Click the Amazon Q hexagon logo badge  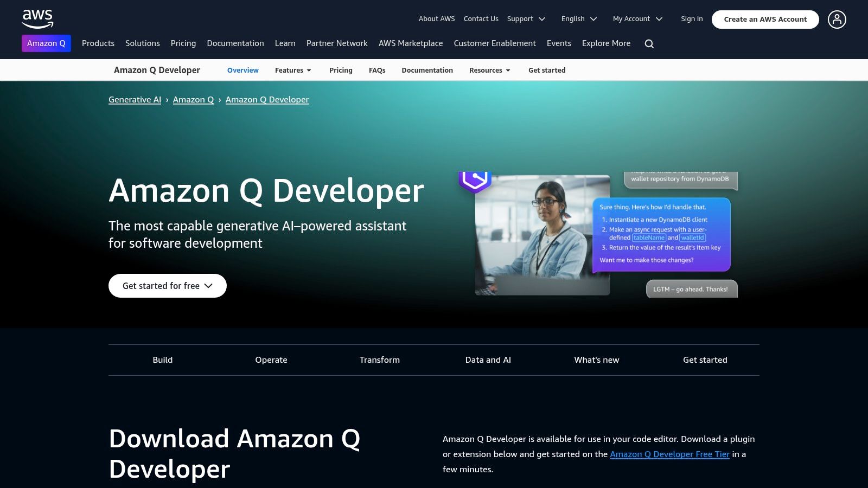point(475,181)
